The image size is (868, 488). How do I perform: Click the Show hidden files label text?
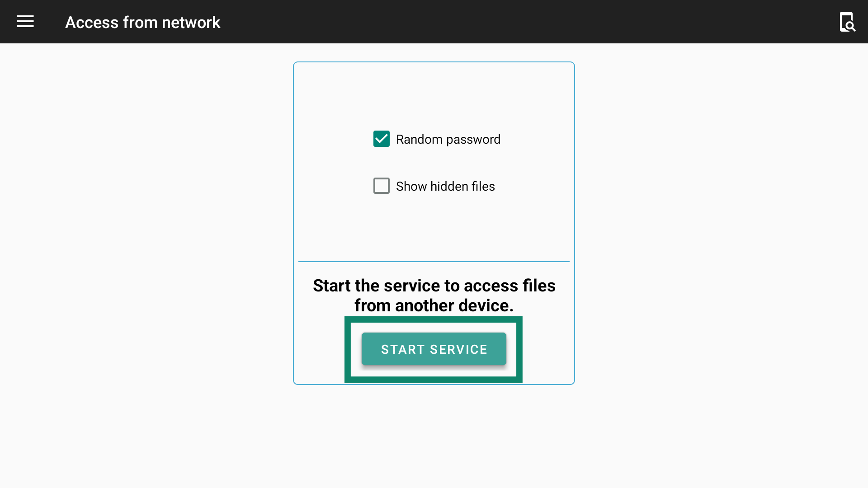tap(445, 186)
